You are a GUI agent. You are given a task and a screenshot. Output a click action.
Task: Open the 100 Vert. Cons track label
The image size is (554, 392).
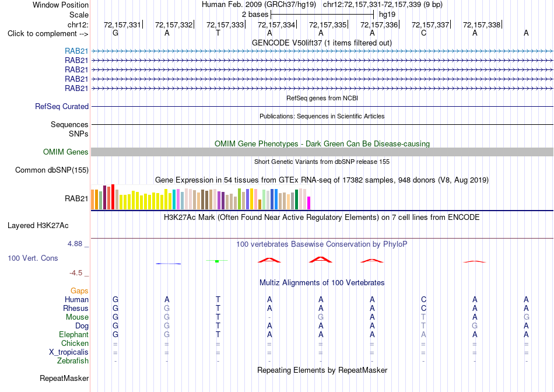tap(33, 258)
